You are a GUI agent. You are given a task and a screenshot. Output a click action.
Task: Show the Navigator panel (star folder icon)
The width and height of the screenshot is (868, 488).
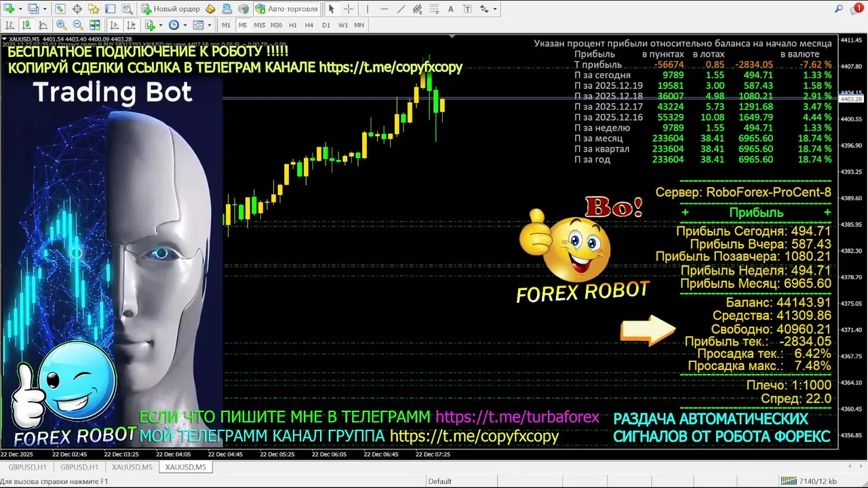[94, 9]
